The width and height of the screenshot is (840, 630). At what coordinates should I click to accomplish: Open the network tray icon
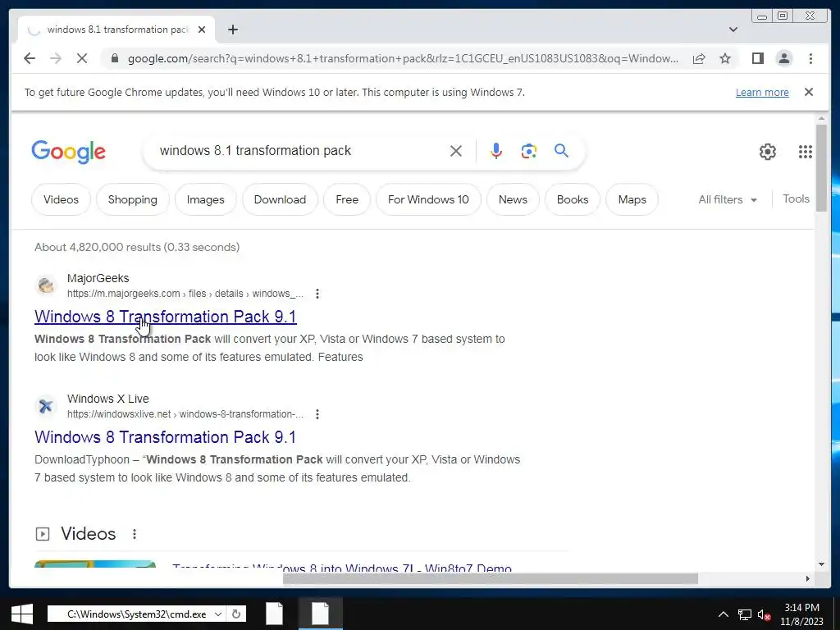coord(745,614)
